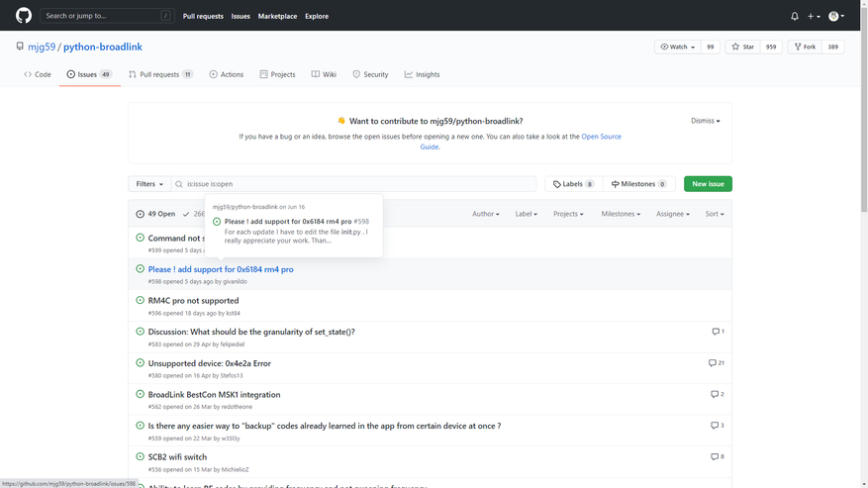The height and width of the screenshot is (488, 868).
Task: Open Marketplace in the top navigation
Action: [x=277, y=16]
